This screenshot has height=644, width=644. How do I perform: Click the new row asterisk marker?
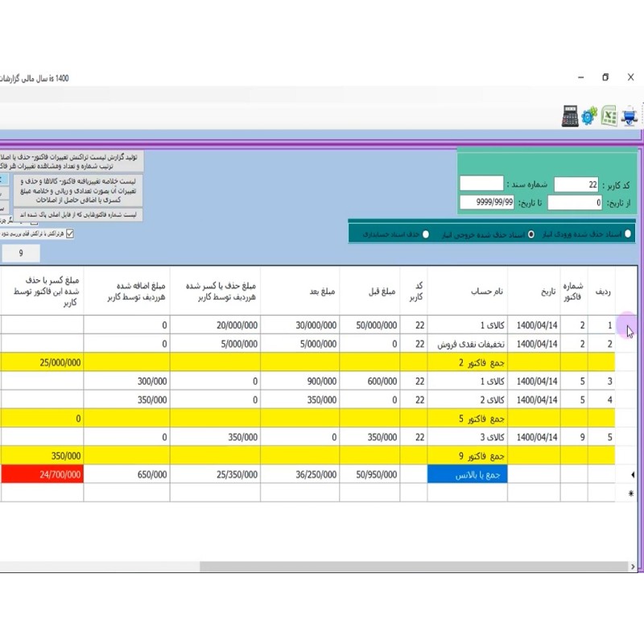coord(631,493)
